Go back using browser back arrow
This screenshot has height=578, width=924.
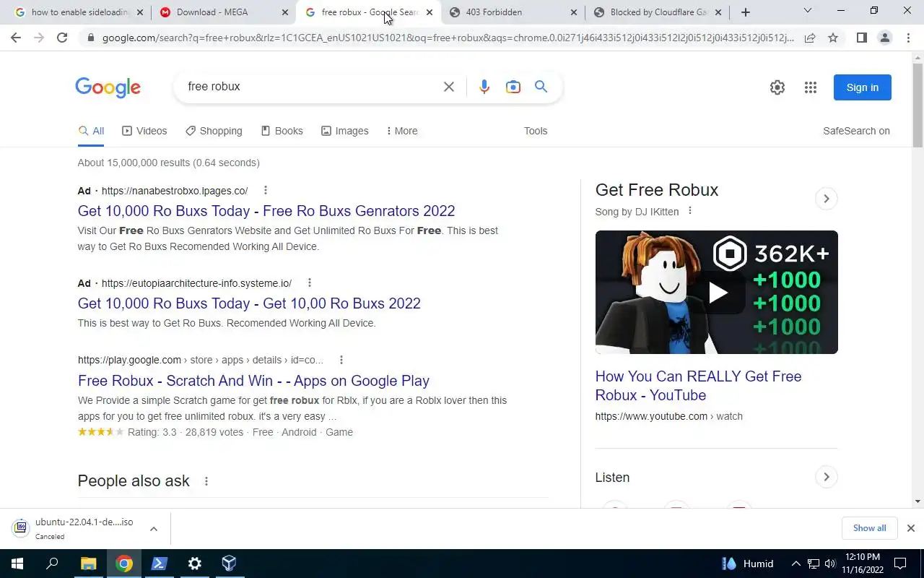[16, 38]
